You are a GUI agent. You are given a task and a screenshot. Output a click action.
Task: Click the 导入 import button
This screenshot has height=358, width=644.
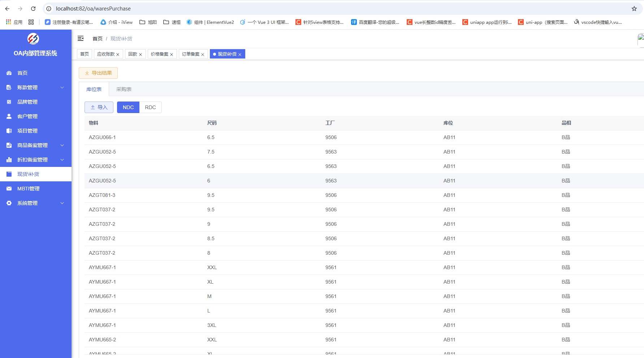click(99, 107)
